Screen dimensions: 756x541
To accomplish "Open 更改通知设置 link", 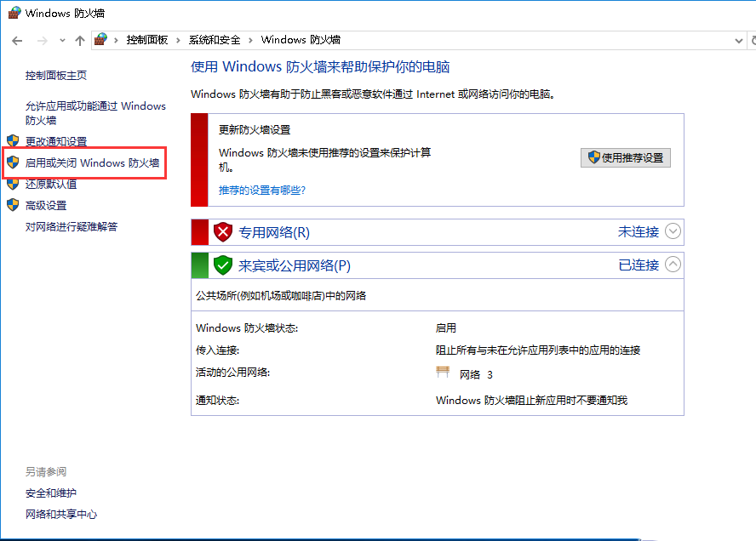I will (56, 141).
